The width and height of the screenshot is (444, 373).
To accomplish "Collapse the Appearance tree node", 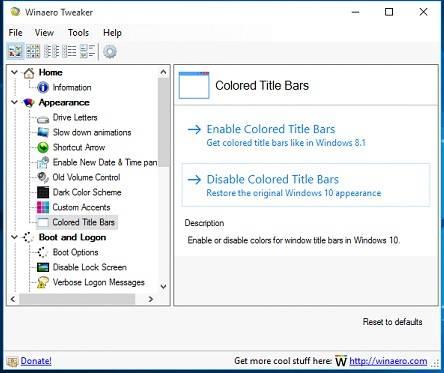I will click(x=14, y=102).
